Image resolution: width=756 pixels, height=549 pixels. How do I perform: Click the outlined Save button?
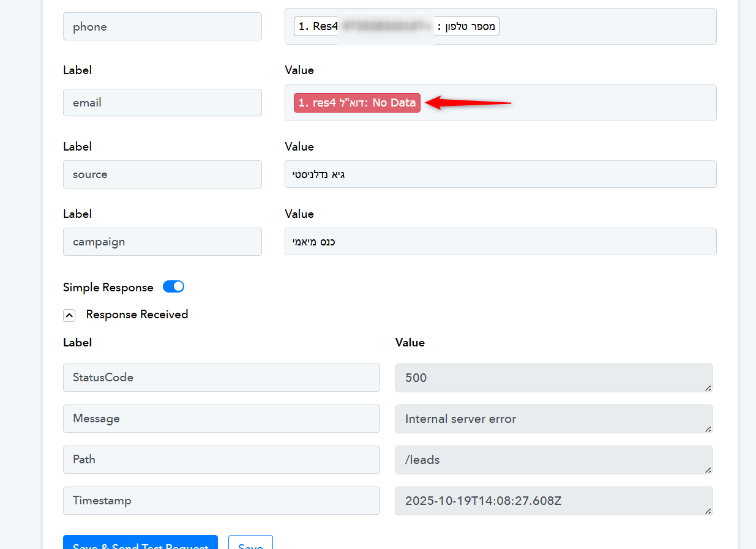point(250,543)
